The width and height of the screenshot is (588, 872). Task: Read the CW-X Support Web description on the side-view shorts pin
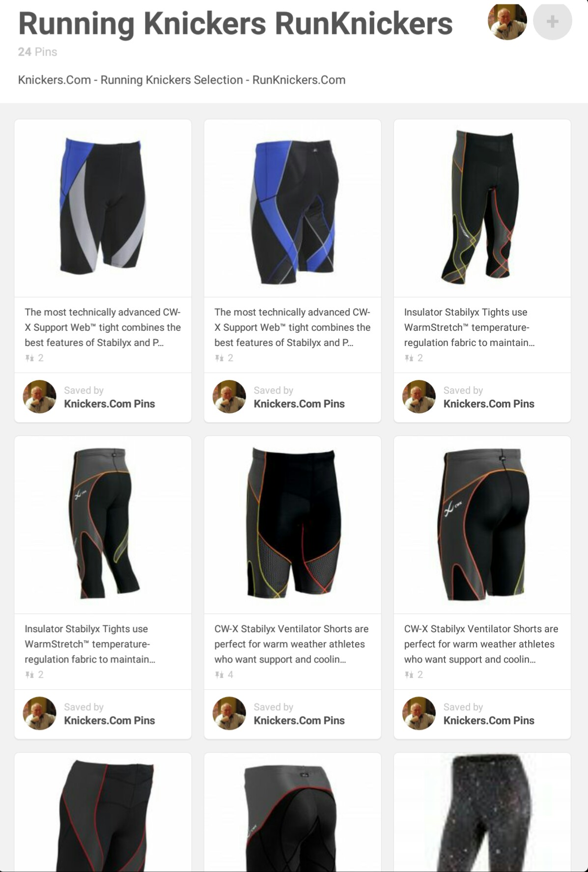click(293, 327)
